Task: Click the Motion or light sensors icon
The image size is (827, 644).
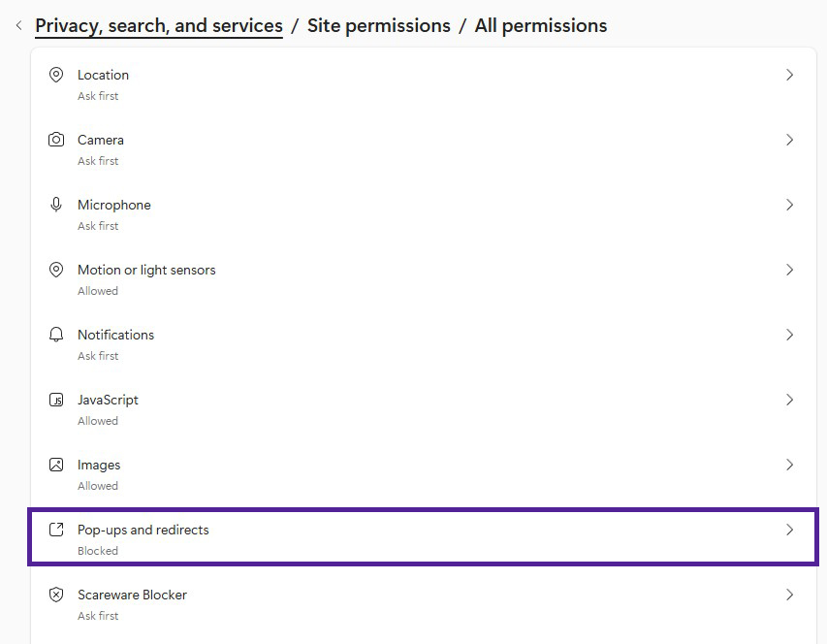Action: click(x=56, y=270)
